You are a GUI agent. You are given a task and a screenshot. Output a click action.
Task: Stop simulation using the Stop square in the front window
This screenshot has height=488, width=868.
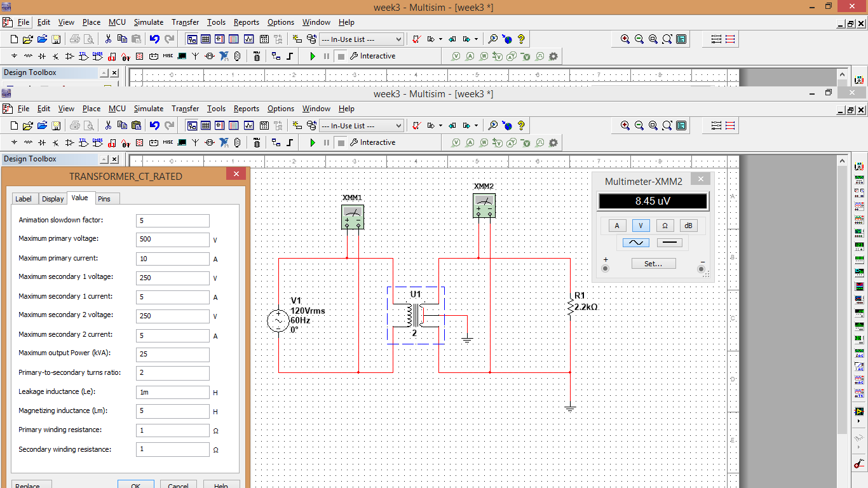coord(341,142)
